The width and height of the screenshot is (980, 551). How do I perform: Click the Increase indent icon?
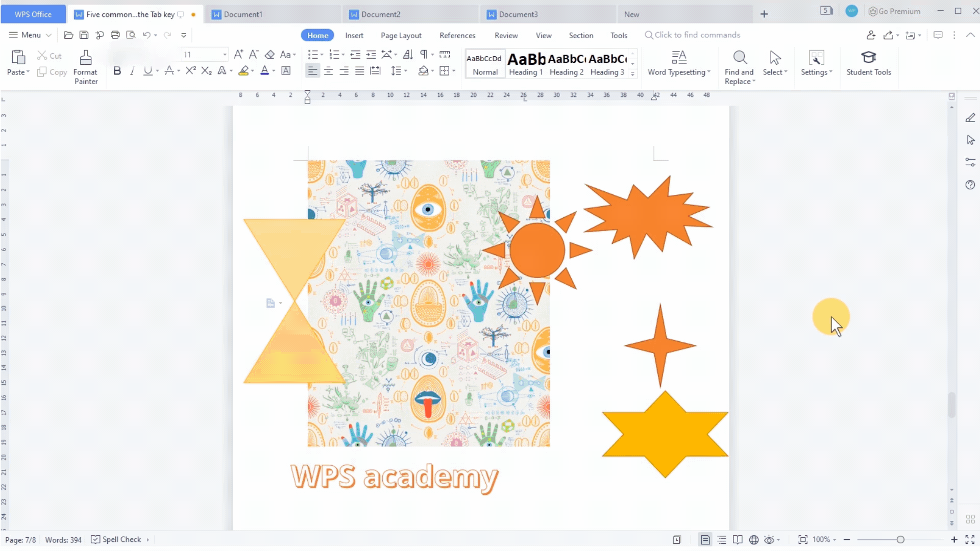371,55
